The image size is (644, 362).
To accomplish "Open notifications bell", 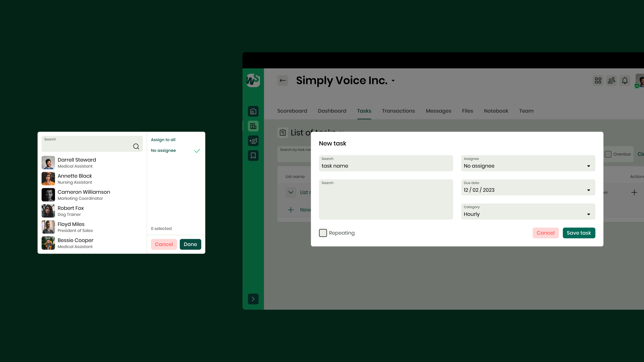I will point(625,80).
